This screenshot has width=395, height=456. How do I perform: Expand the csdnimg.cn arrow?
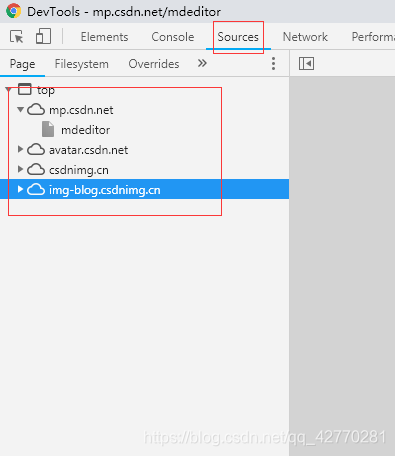[x=20, y=169]
